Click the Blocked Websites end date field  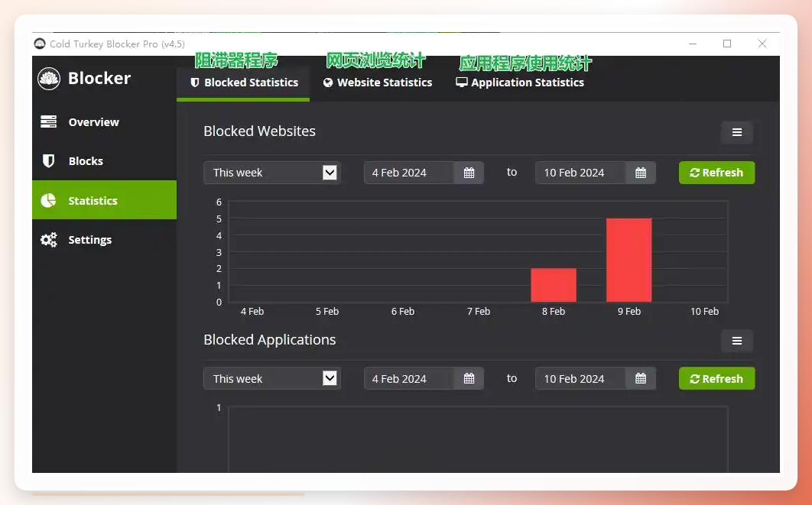(580, 173)
